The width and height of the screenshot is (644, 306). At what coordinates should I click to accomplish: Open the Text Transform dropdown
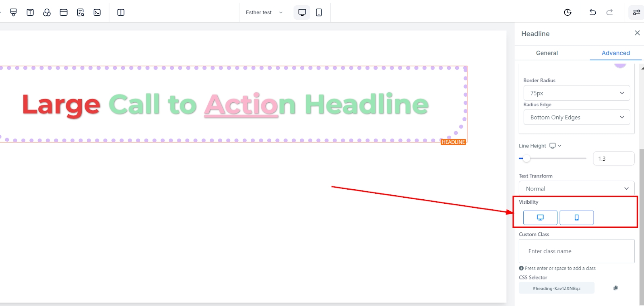pos(576,188)
